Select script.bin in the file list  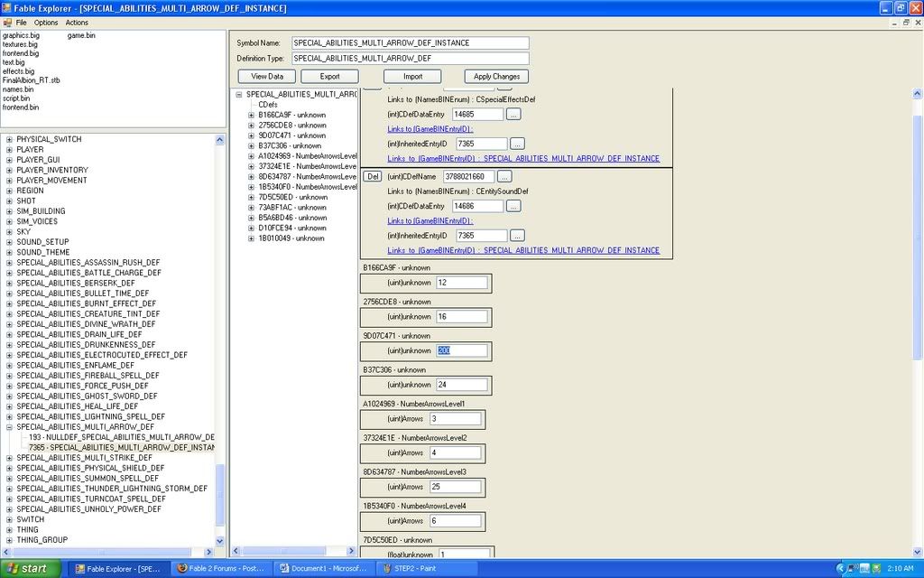pyautogui.click(x=16, y=98)
